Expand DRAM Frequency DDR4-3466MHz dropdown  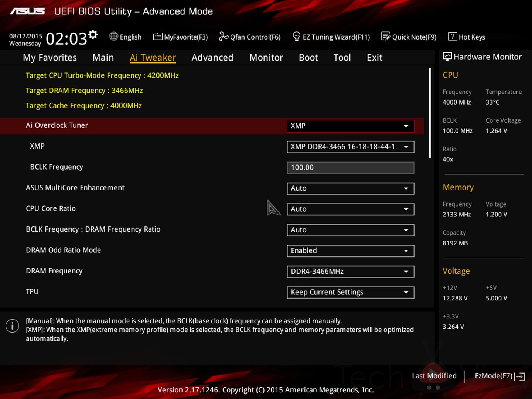click(x=350, y=272)
